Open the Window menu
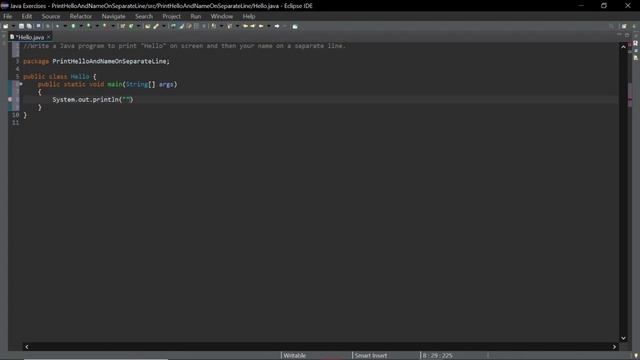Image resolution: width=640 pixels, height=360 pixels. point(222,16)
